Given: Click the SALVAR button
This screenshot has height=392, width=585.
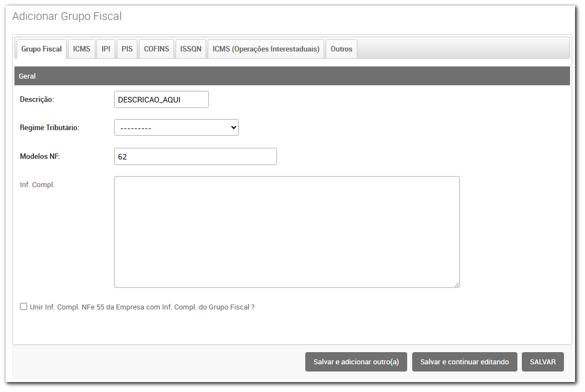Looking at the screenshot, I should coord(542,362).
